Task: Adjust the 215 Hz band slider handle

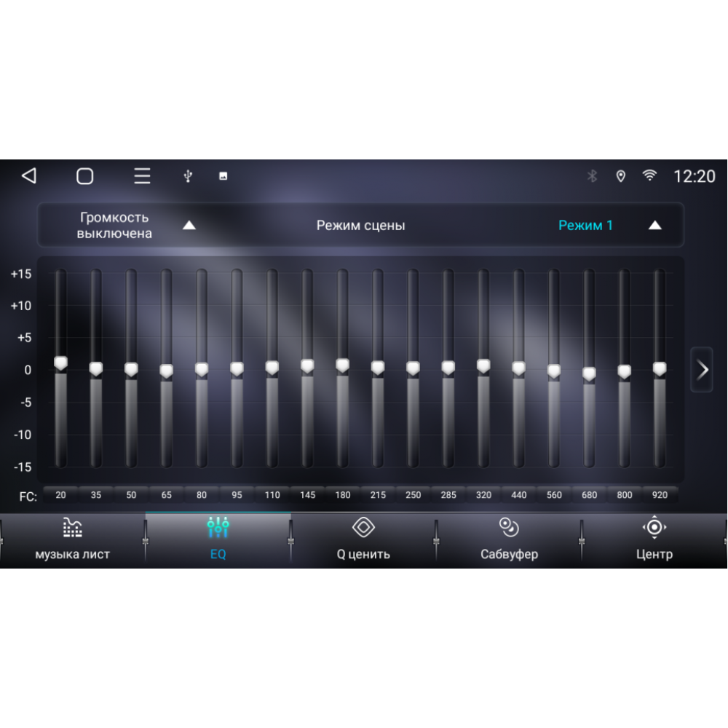Action: (x=378, y=367)
